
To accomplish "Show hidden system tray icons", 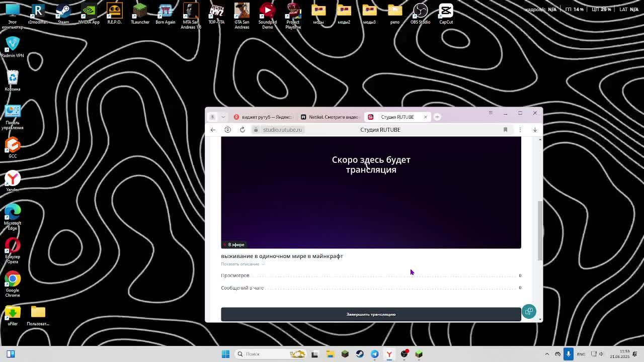I will [547, 354].
